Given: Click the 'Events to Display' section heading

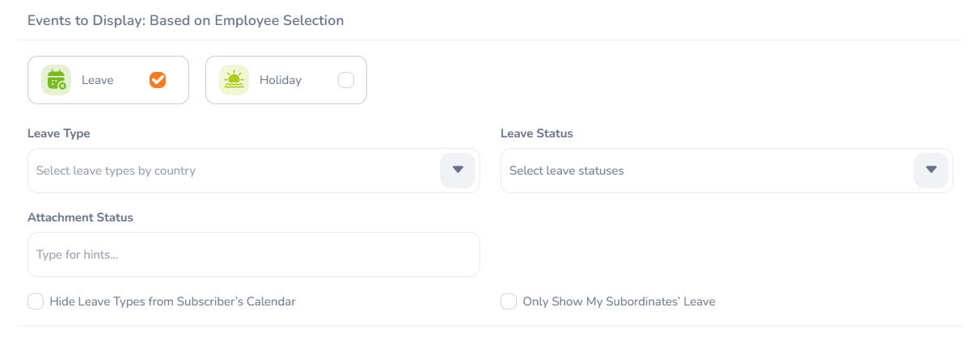Looking at the screenshot, I should pos(186,20).
